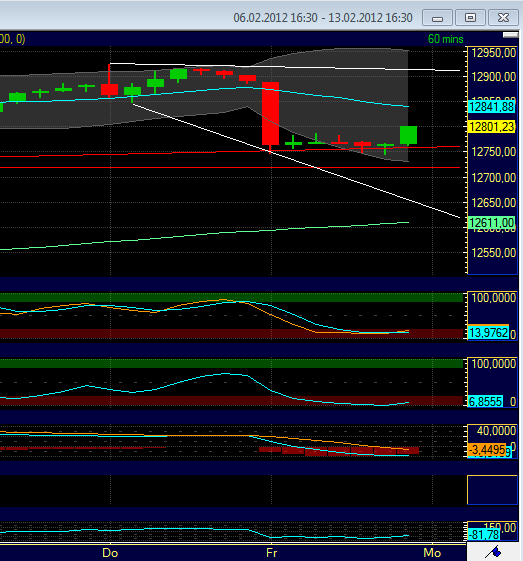The width and height of the screenshot is (523, 561).
Task: Select the large red Friday candlestick
Action: [x=270, y=113]
